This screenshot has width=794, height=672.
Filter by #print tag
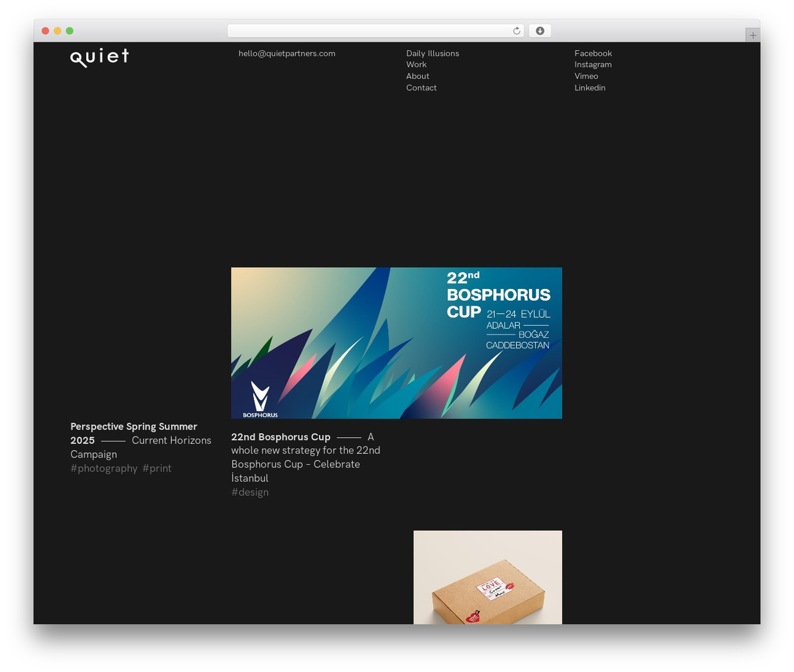click(156, 468)
